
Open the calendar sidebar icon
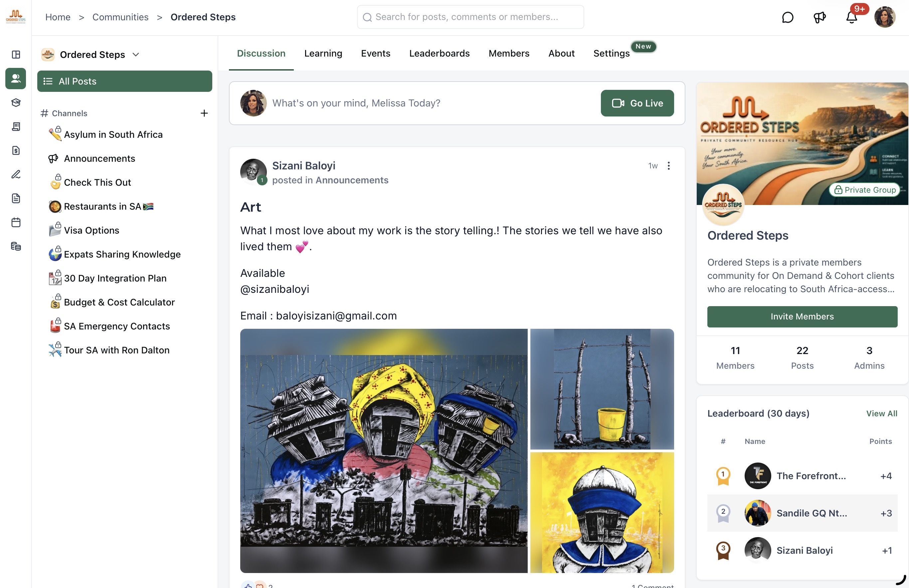(16, 222)
